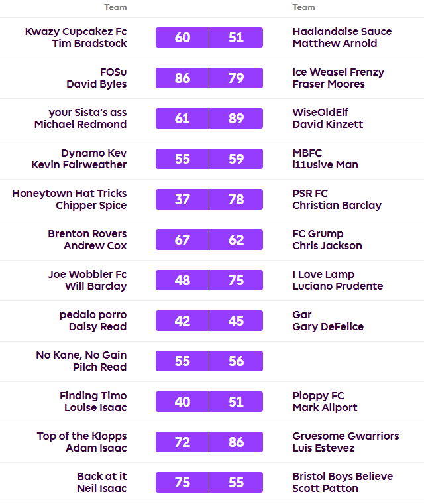Select Ice Weasel Frenzy team
This screenshot has width=424, height=504.
tap(338, 72)
